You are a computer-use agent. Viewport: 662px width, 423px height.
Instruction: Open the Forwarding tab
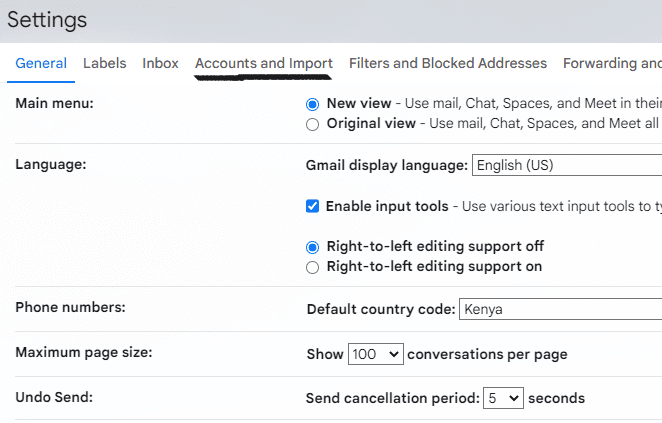click(x=612, y=63)
